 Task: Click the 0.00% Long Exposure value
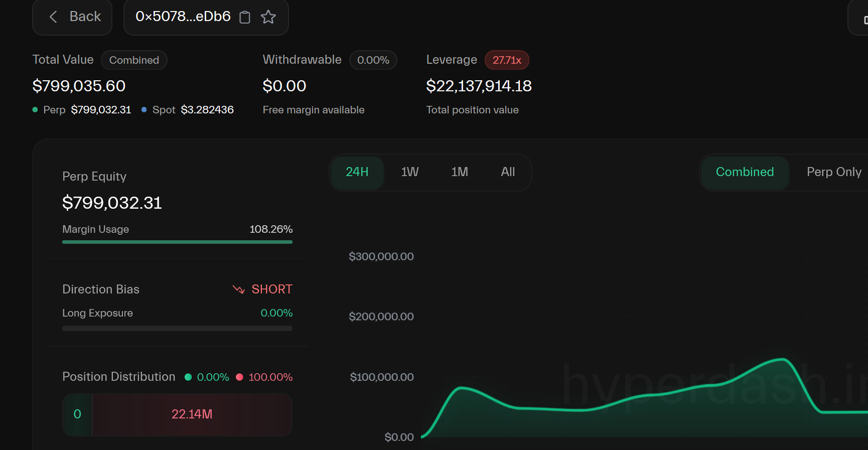click(276, 313)
